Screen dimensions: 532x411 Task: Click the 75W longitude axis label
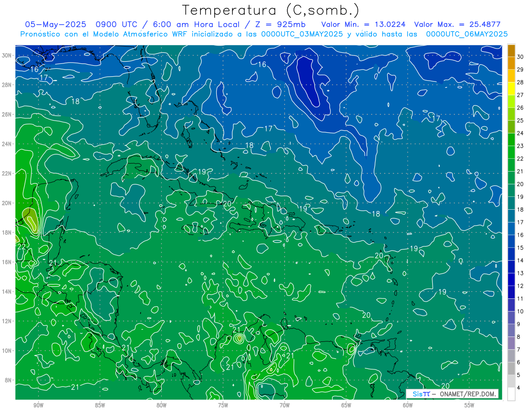coord(223,406)
